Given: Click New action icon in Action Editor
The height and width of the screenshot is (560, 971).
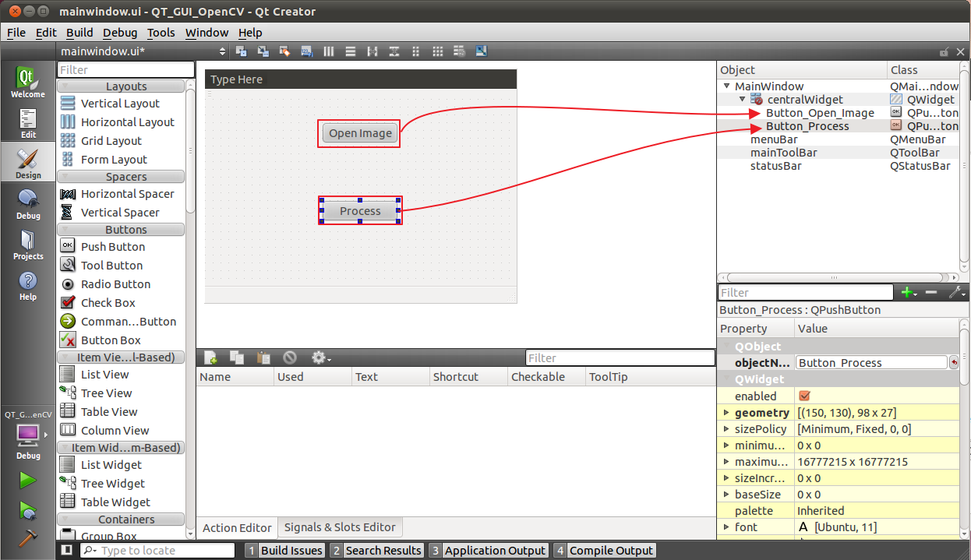Looking at the screenshot, I should pyautogui.click(x=211, y=357).
